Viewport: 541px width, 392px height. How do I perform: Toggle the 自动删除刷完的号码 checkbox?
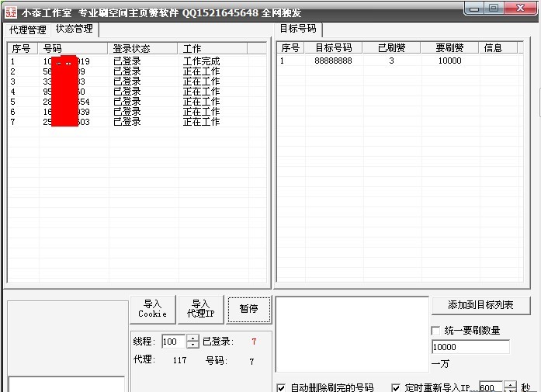[281, 387]
